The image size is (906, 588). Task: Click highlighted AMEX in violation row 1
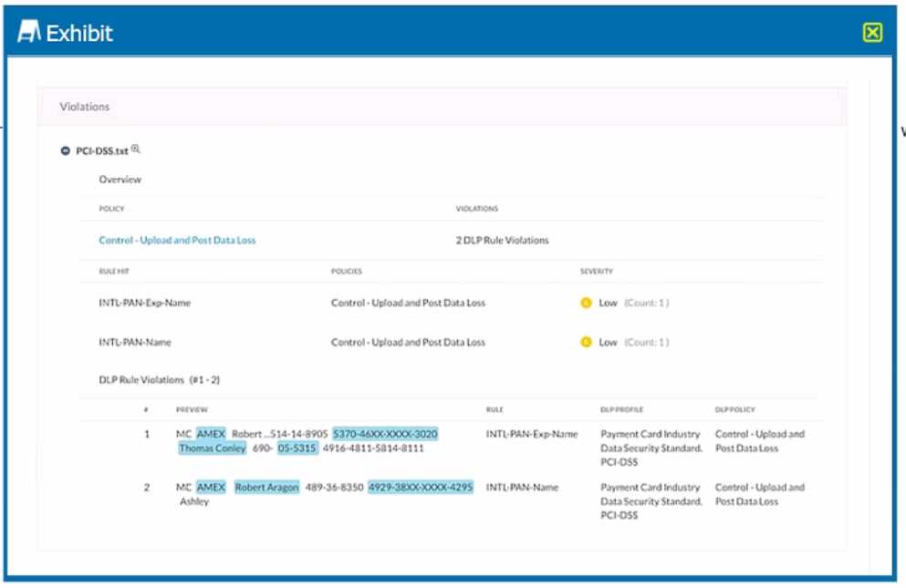(x=211, y=434)
